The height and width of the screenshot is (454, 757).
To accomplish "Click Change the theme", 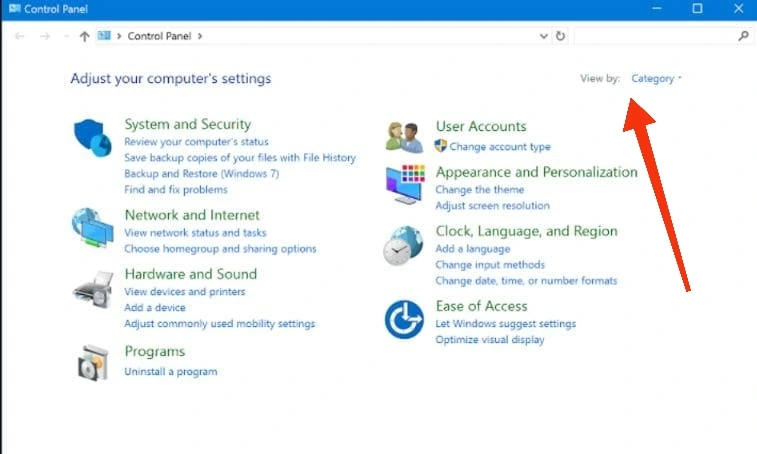I will pos(479,189).
